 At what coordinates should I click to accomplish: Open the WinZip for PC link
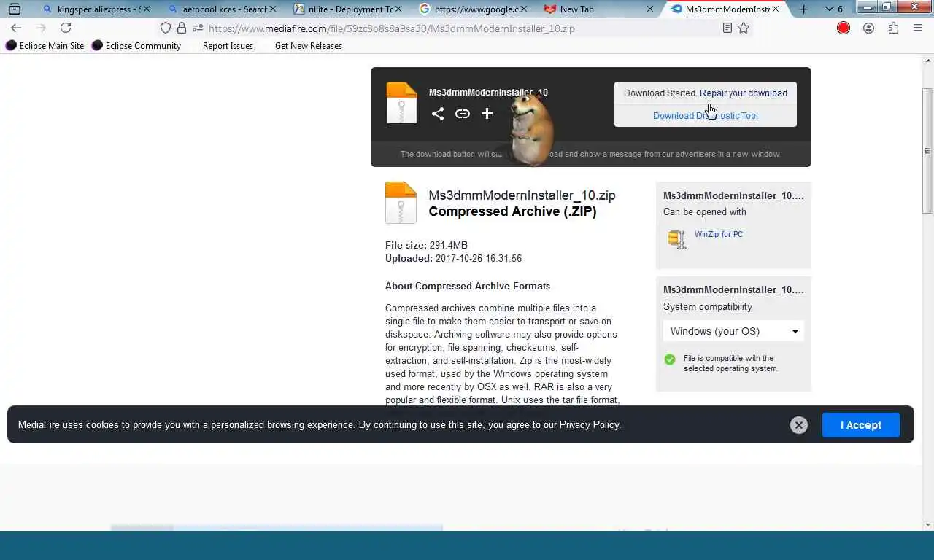click(719, 234)
